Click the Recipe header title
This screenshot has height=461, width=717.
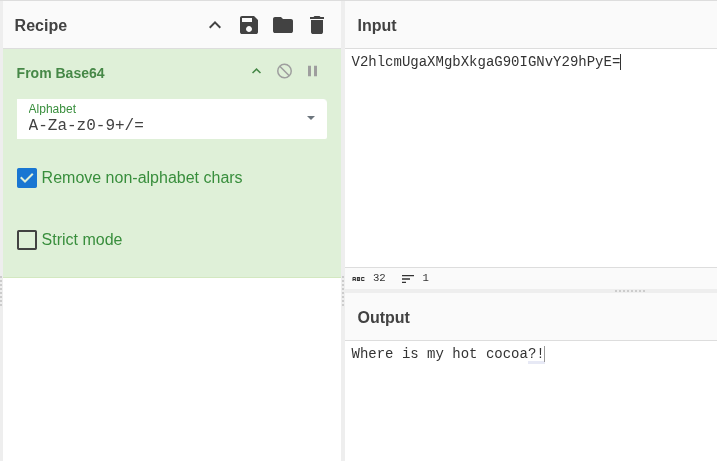click(x=41, y=25)
